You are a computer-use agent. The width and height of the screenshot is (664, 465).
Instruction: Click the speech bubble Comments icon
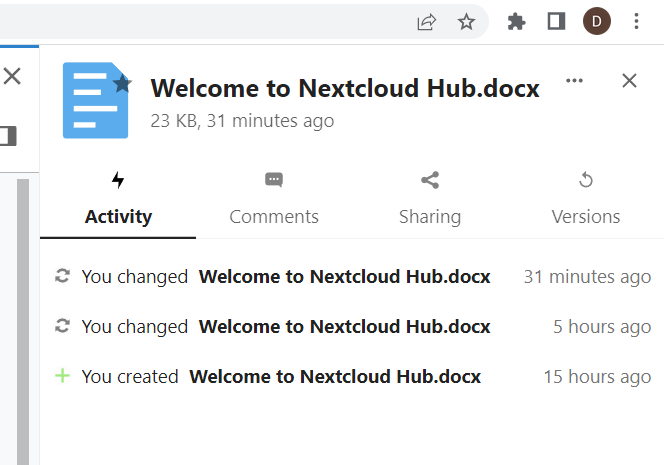(274, 180)
